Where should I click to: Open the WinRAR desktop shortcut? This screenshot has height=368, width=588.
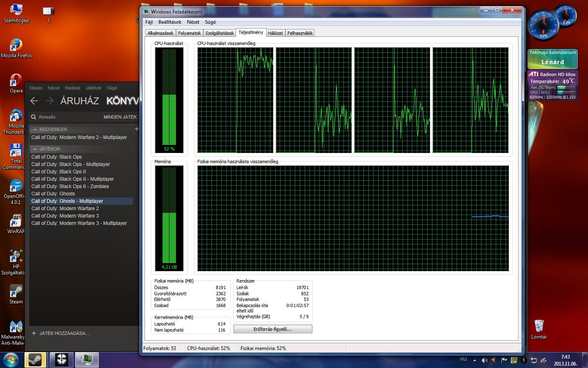pos(16,224)
